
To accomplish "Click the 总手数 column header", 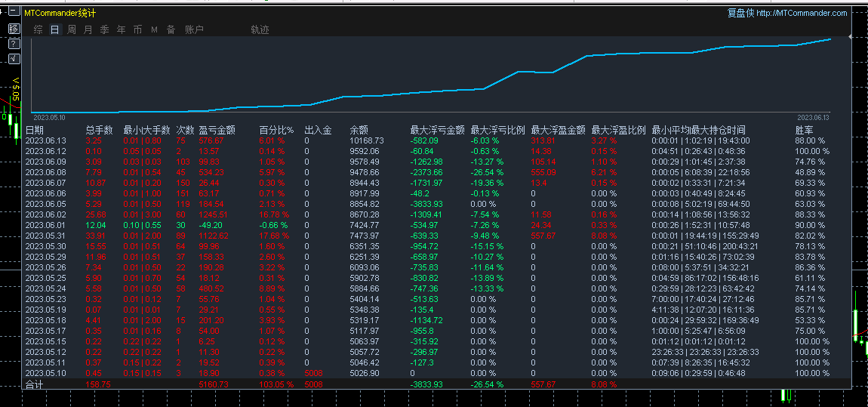I will pos(99,130).
